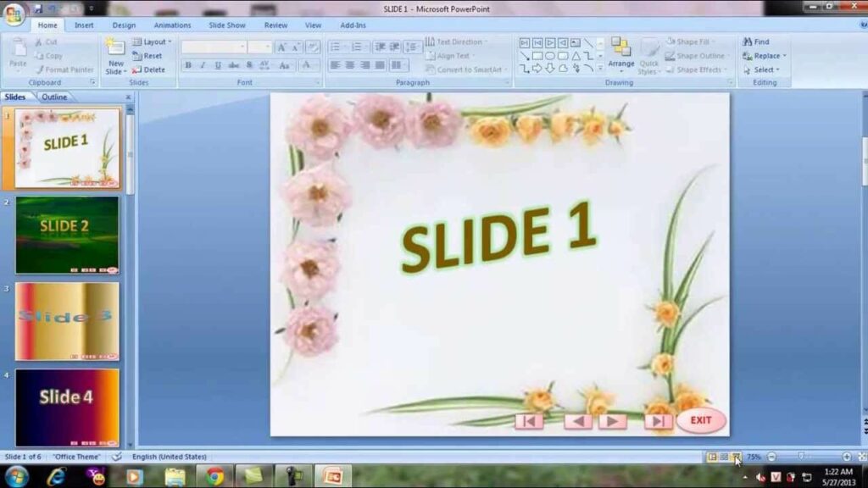This screenshot has height=488, width=868.
Task: Switch to the Outline pane tab
Action: [54, 97]
